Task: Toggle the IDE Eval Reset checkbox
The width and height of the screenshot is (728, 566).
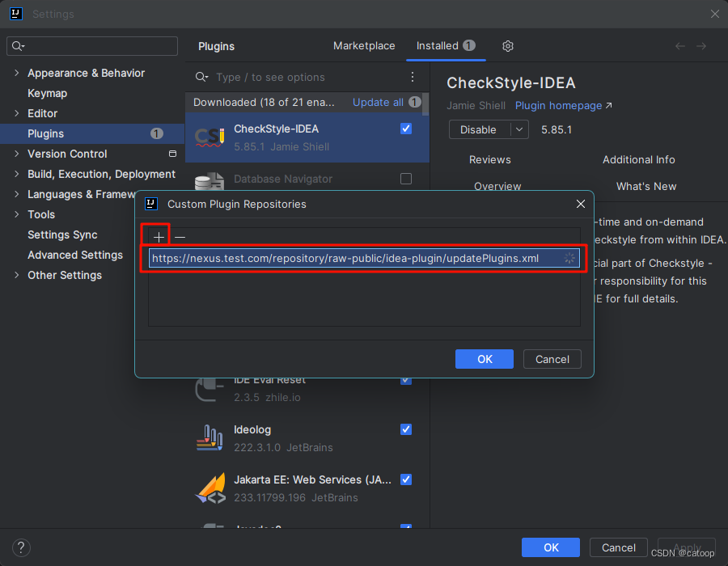Action: coord(406,381)
